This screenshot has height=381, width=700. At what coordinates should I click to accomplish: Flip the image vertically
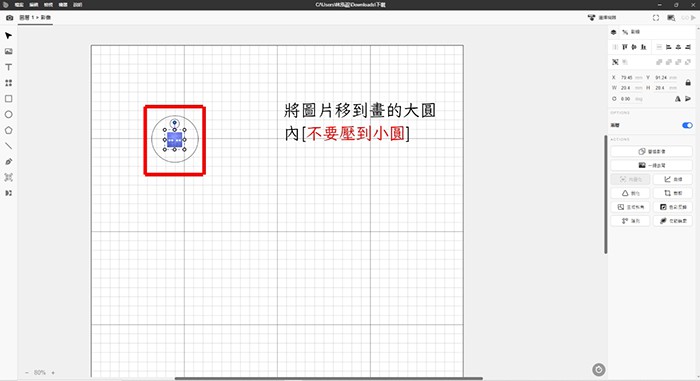click(x=688, y=99)
